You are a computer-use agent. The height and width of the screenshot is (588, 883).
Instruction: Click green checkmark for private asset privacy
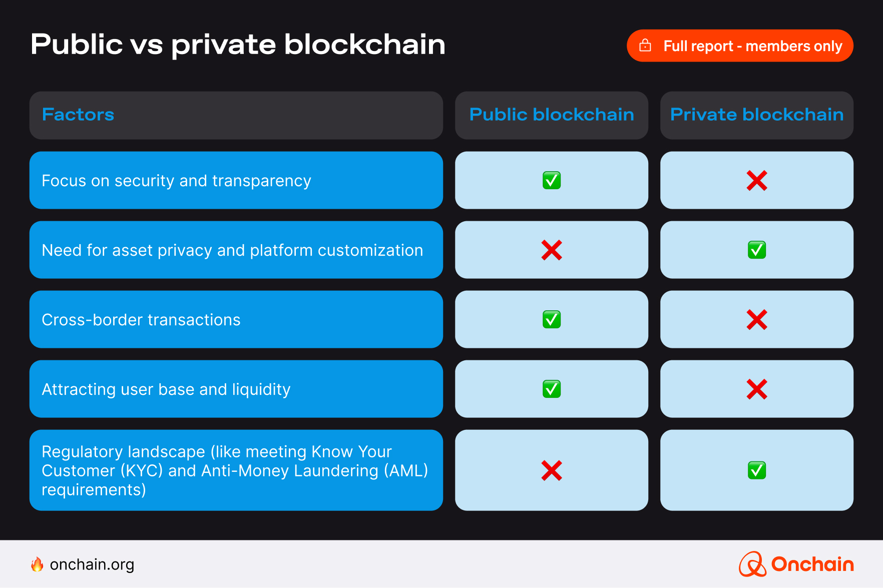(756, 250)
